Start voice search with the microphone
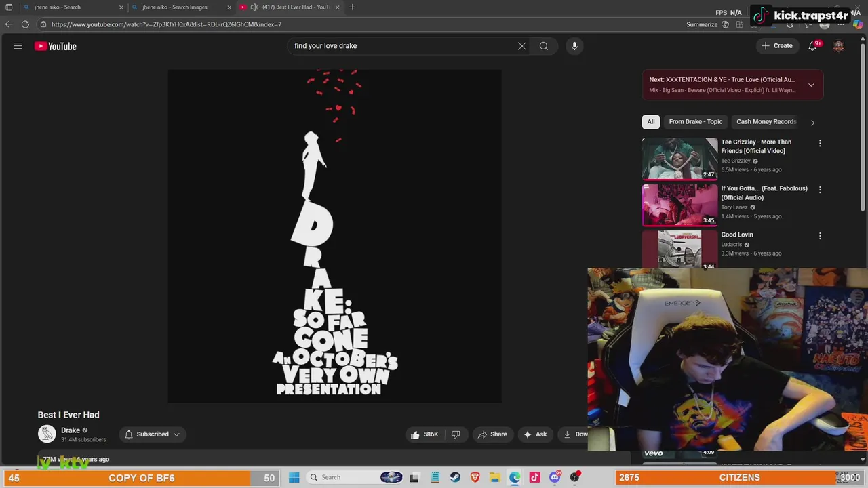The height and width of the screenshot is (488, 868). coord(574,46)
